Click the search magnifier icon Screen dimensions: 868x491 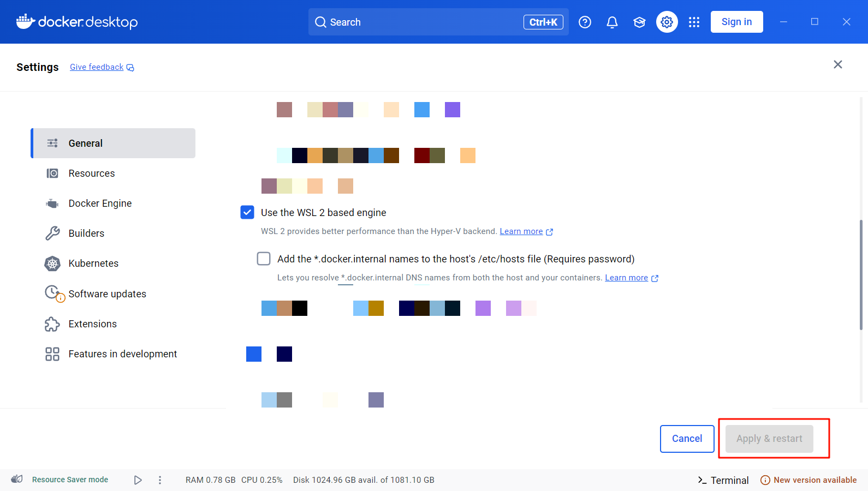click(x=320, y=22)
